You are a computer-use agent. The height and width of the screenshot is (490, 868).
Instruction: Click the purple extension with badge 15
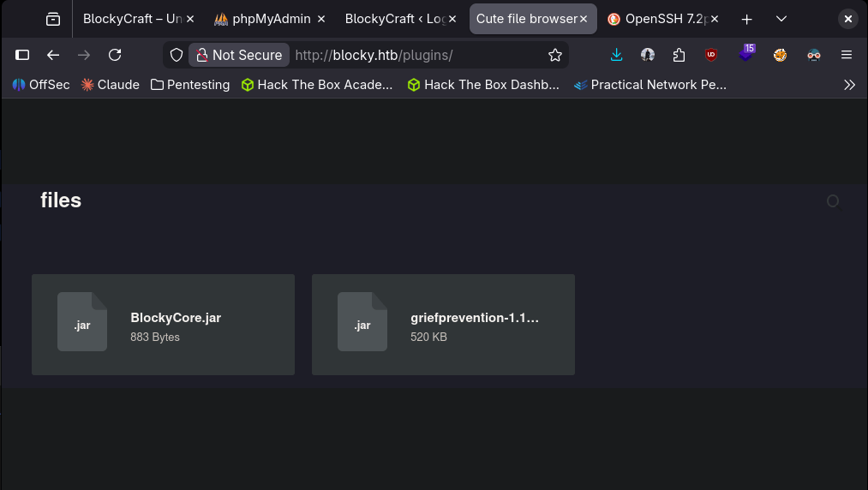click(745, 55)
